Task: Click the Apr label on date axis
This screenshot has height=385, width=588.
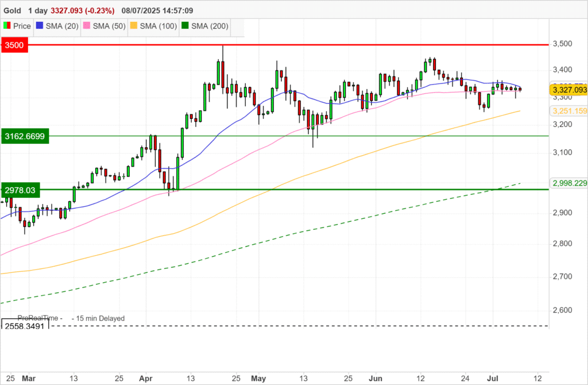Action: [146, 379]
